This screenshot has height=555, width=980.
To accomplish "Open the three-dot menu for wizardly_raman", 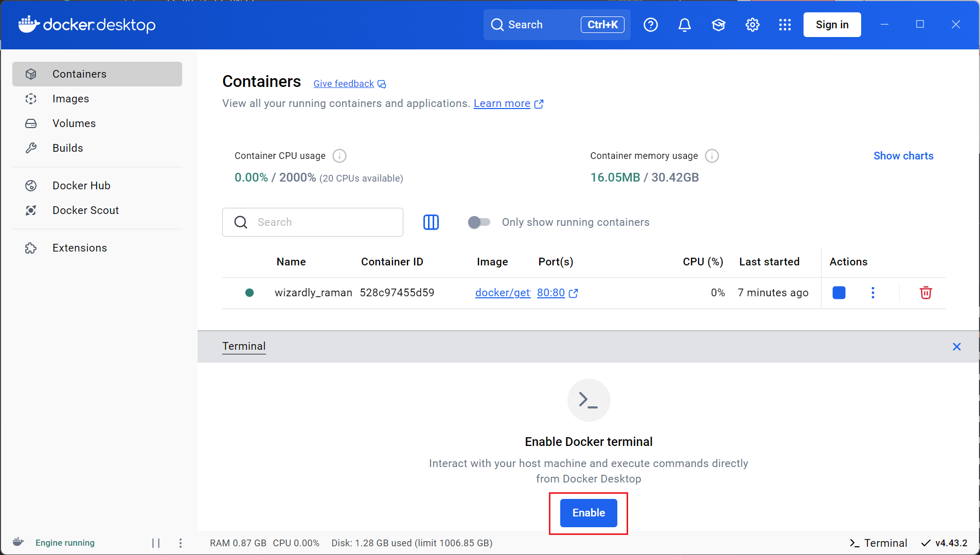I will click(x=873, y=293).
